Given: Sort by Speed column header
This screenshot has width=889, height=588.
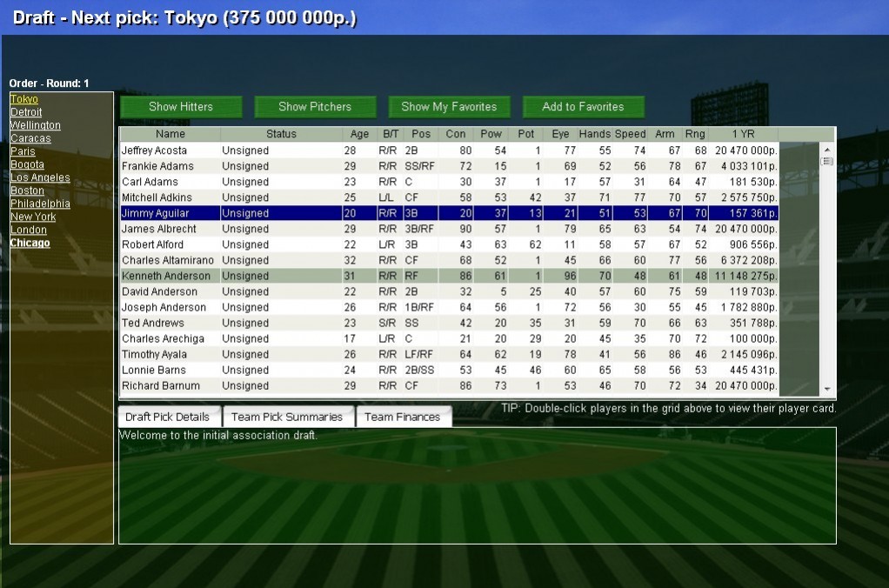Looking at the screenshot, I should (630, 134).
